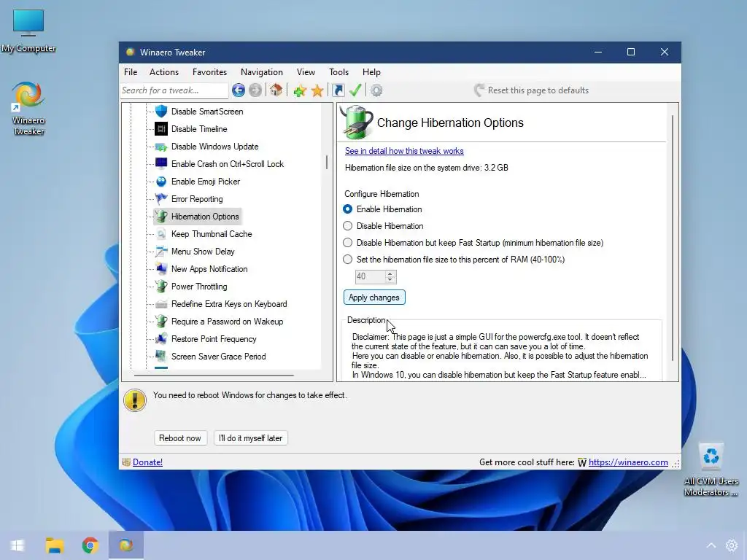Click the Disable Timeline icon
The width and height of the screenshot is (747, 560).
pos(161,129)
